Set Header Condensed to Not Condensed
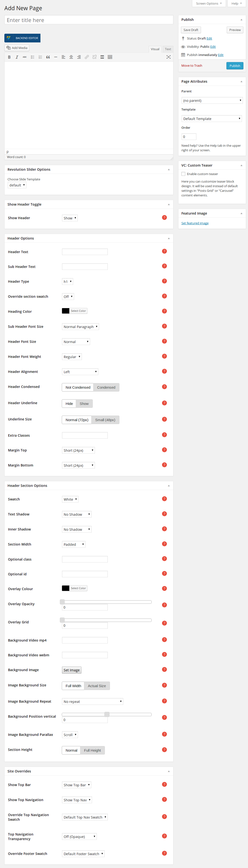This screenshot has height=868, width=248. 78,387
